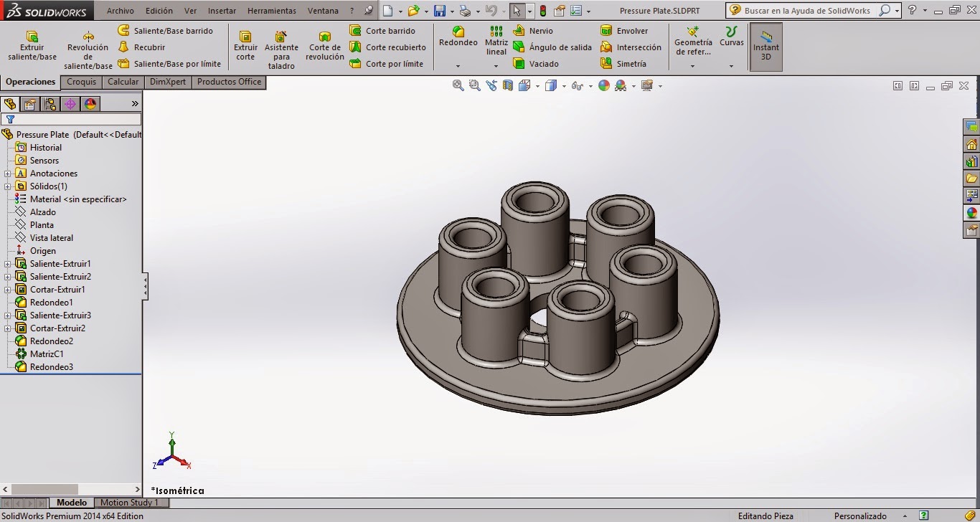Open the display style dropdown arrow
The image size is (980, 522).
(564, 86)
